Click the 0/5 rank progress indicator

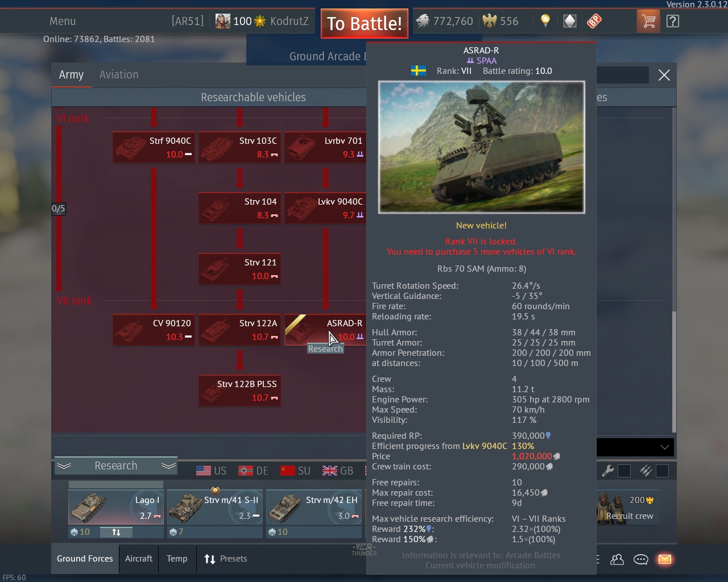(x=58, y=209)
